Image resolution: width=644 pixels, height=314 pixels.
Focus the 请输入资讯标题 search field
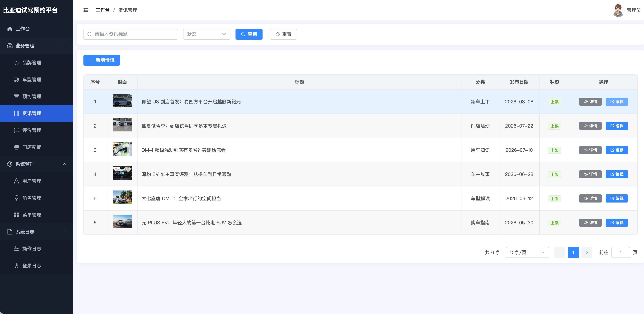[x=131, y=34]
